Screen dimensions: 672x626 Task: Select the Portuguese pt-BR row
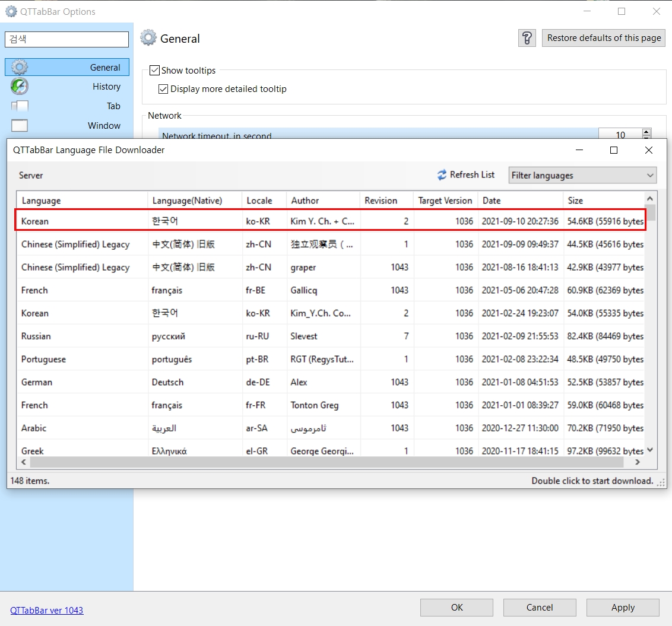tap(331, 360)
